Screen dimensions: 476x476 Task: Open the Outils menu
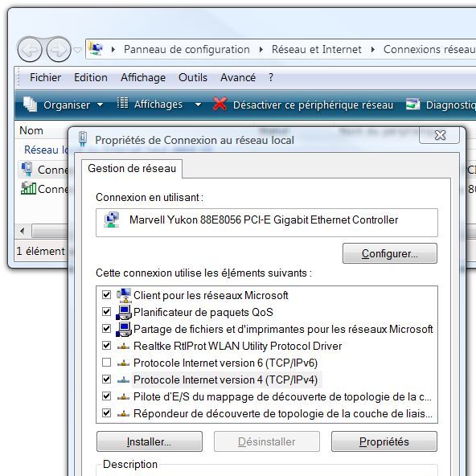pos(193,78)
